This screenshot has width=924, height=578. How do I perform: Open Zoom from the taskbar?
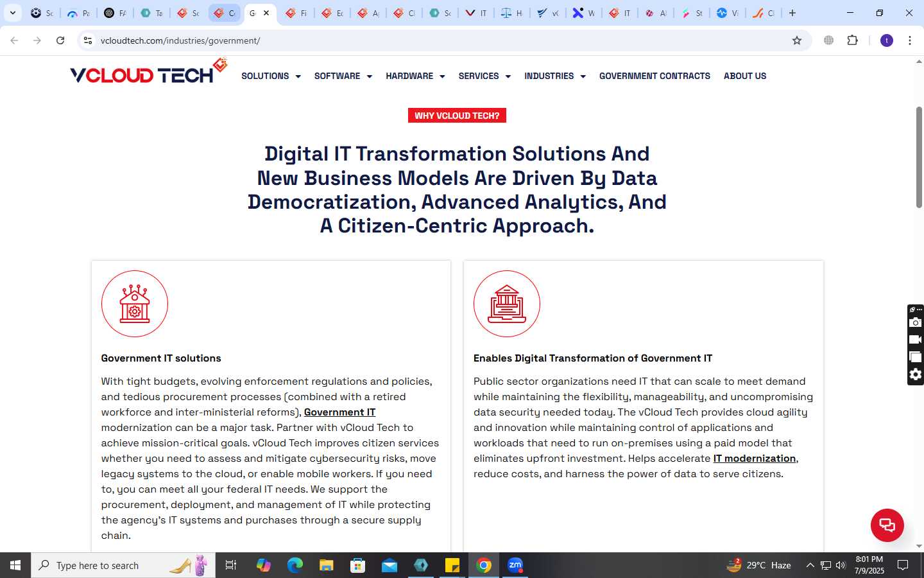pyautogui.click(x=515, y=565)
